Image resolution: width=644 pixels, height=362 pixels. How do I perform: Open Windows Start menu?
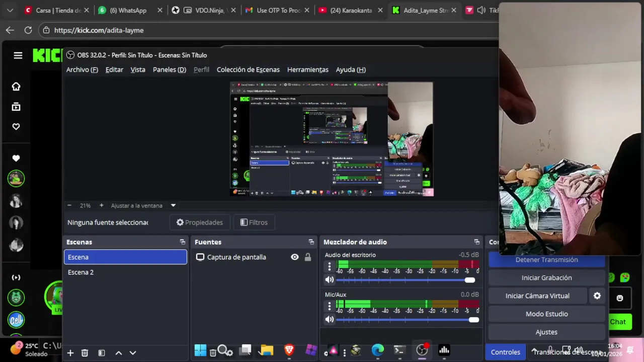click(x=200, y=350)
